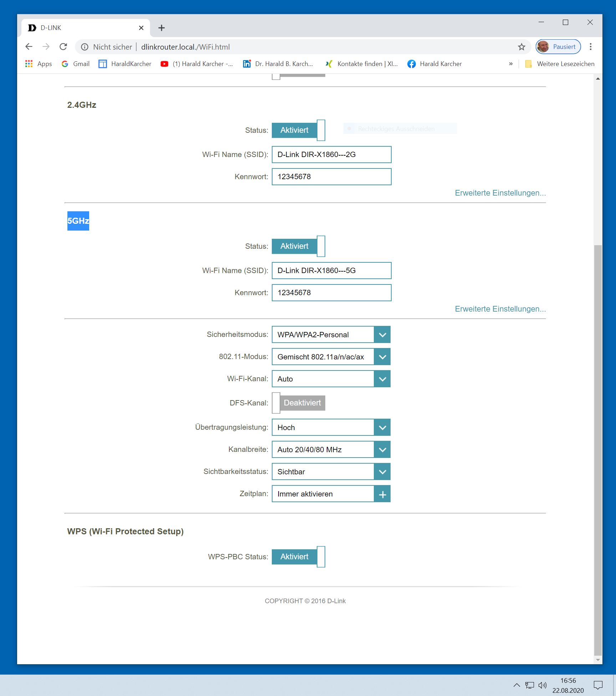Viewport: 616px width, 696px height.
Task: Click the scrollbar down arrow
Action: coord(598,660)
